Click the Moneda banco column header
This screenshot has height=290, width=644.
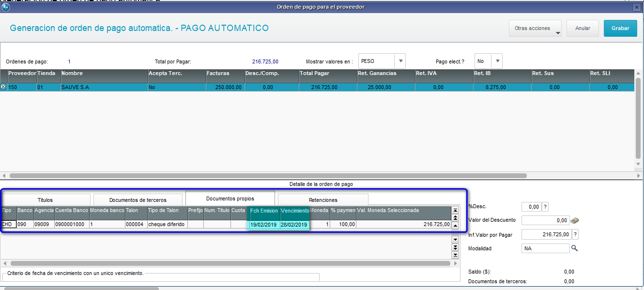[x=107, y=213]
